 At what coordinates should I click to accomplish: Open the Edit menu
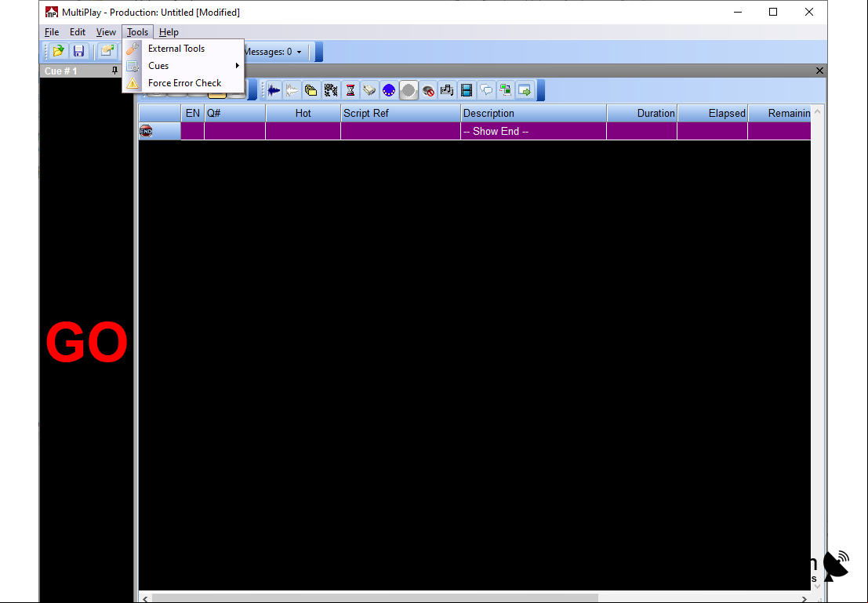78,32
